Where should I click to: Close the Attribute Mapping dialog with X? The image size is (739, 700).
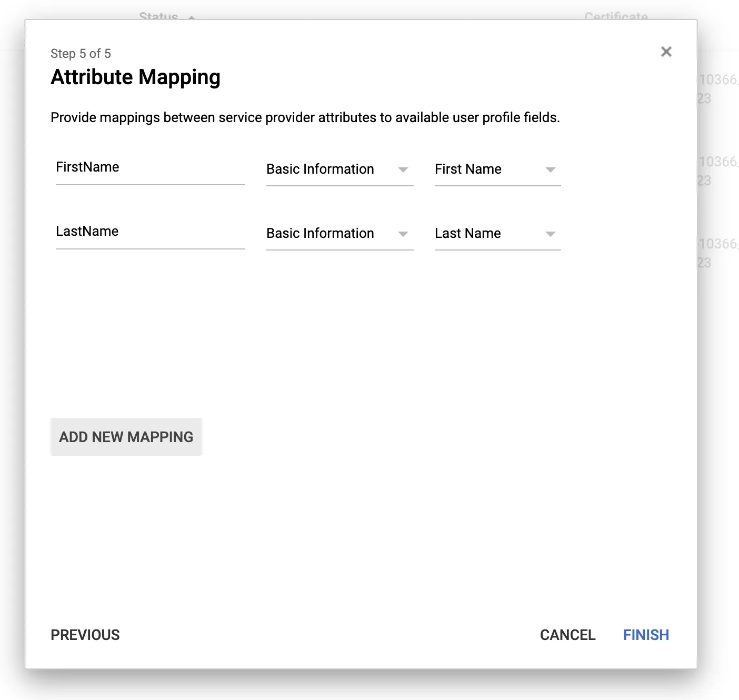coord(666,52)
